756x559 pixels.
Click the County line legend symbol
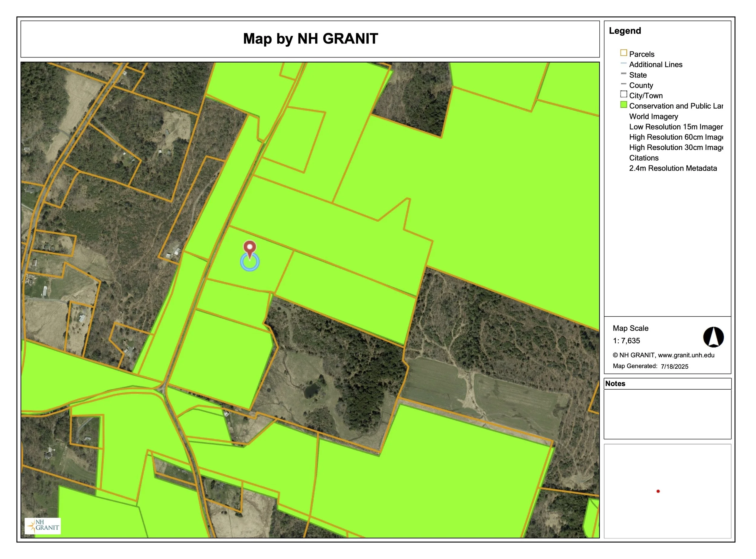[624, 84]
